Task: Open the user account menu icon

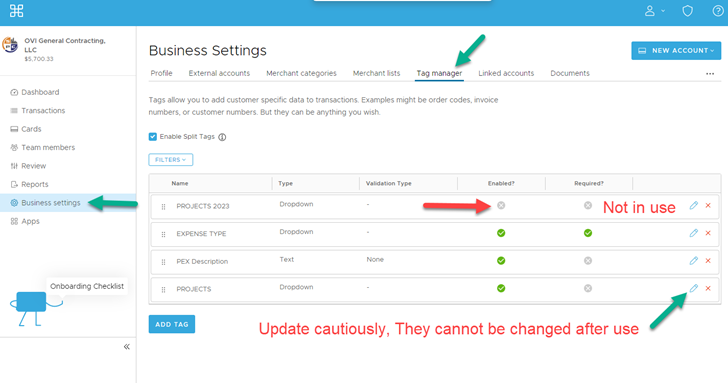Action: click(x=650, y=11)
